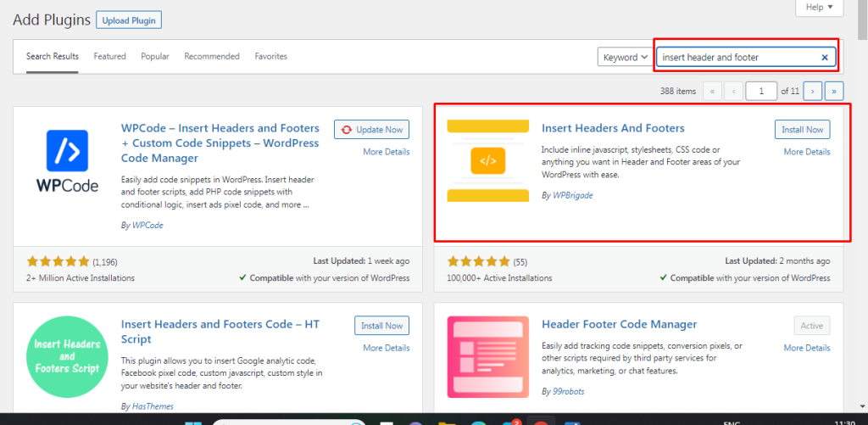Click the green Insert Headers and Footers Script icon
Viewport: 868px width, 425px height.
[x=68, y=357]
